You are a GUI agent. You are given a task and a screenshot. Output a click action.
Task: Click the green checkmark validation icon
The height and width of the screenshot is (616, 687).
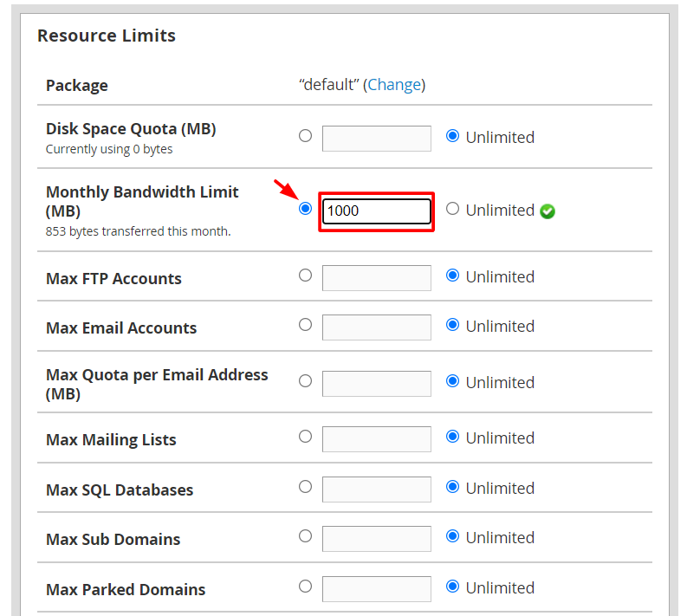tap(547, 211)
